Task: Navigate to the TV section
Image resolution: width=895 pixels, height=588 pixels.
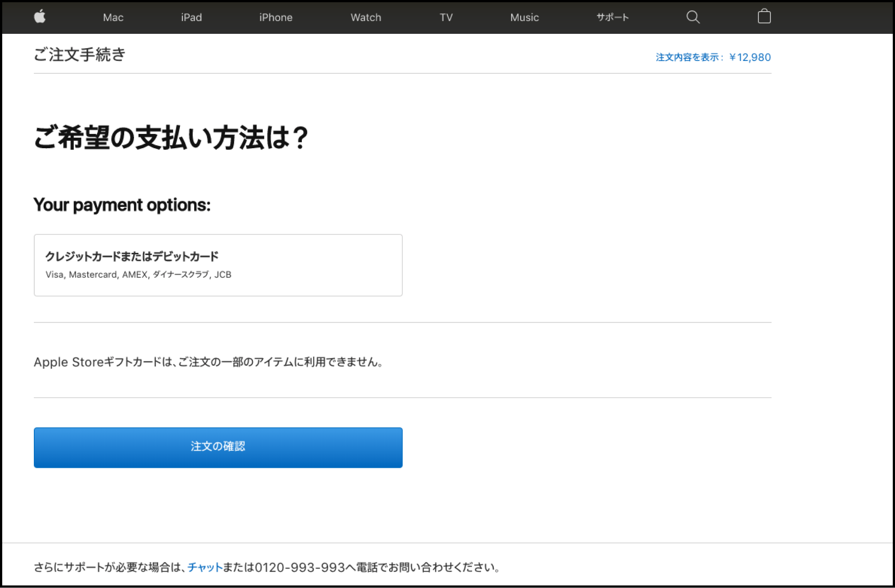Action: [446, 17]
